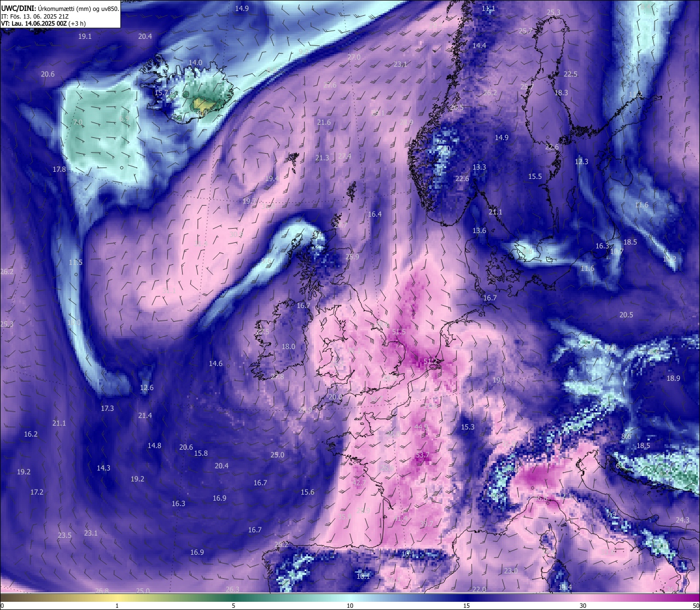Click the 20.5 map value
This screenshot has width=700, height=610.
[x=626, y=315]
